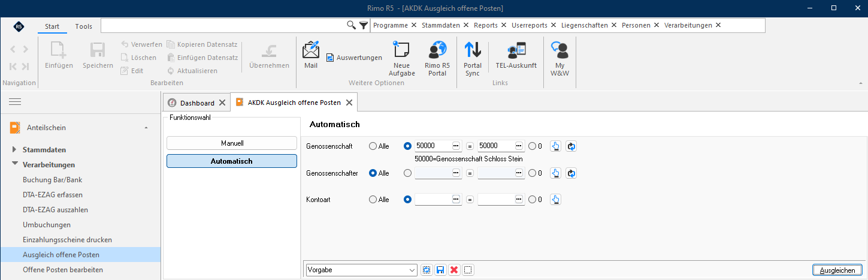The image size is (868, 280).
Task: Click the search magnifier icon
Action: coord(352,25)
